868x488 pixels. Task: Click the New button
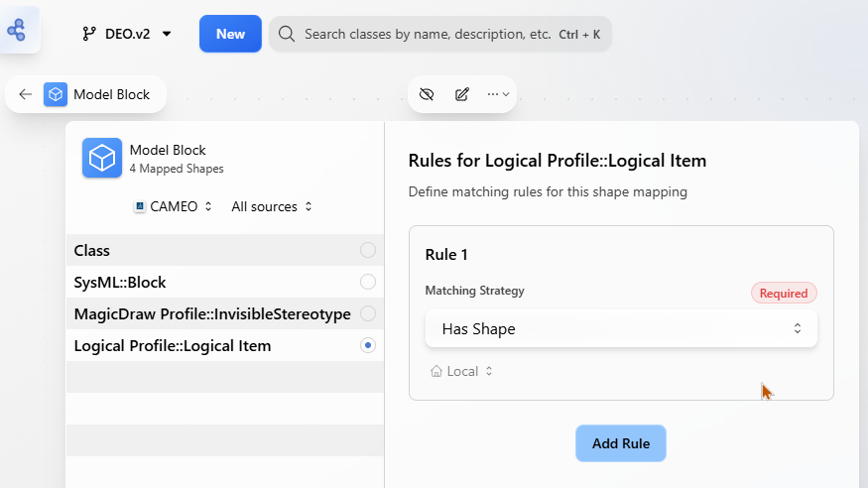pyautogui.click(x=230, y=34)
